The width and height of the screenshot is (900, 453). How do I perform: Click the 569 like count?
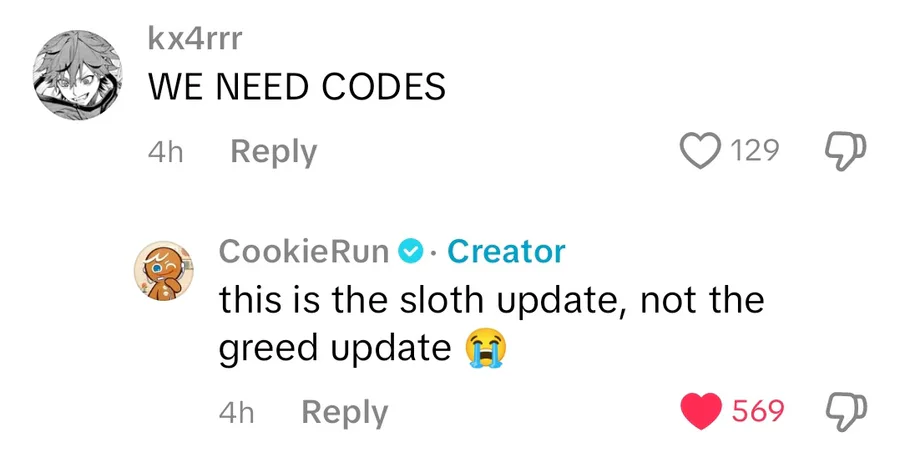pos(758,412)
